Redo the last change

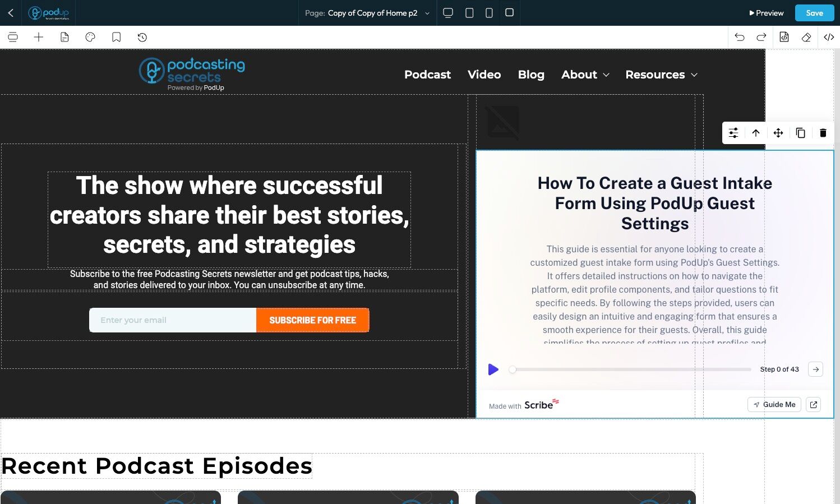761,37
